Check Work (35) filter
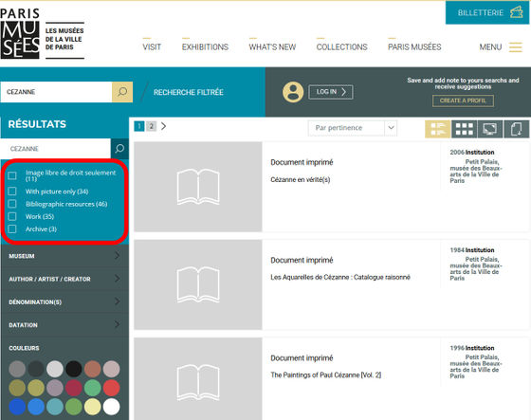 [x=12, y=216]
